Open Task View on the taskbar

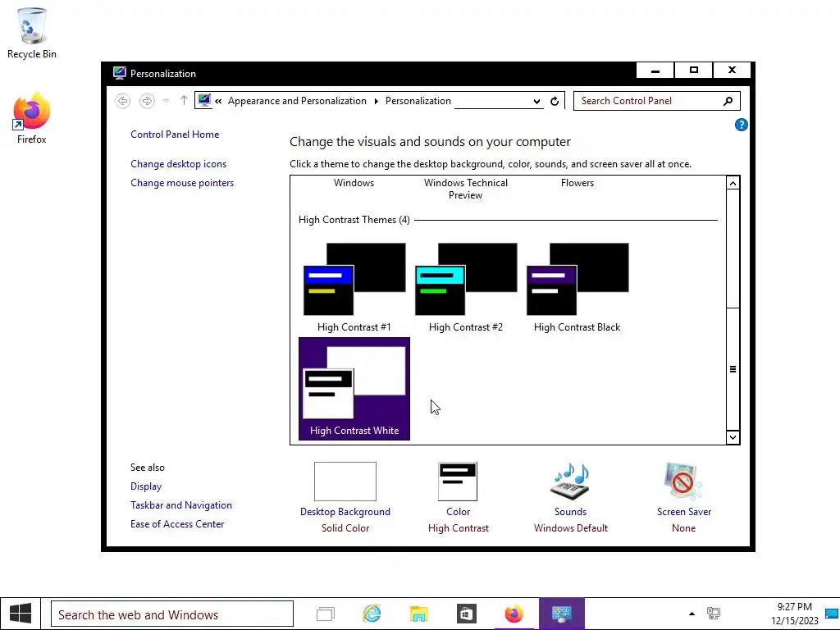[x=325, y=614]
